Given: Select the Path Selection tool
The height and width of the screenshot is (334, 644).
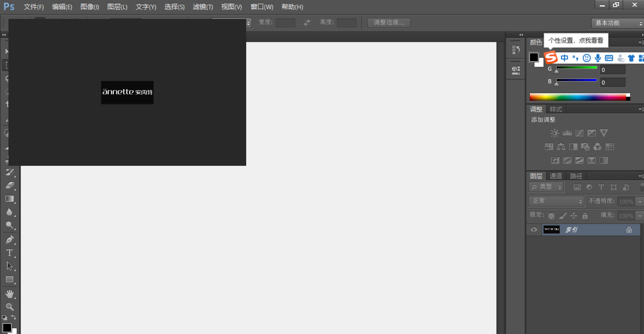Looking at the screenshot, I should point(10,266).
